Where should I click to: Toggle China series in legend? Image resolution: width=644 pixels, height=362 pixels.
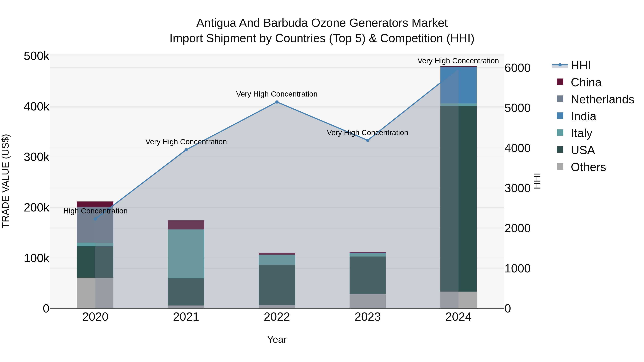(579, 82)
